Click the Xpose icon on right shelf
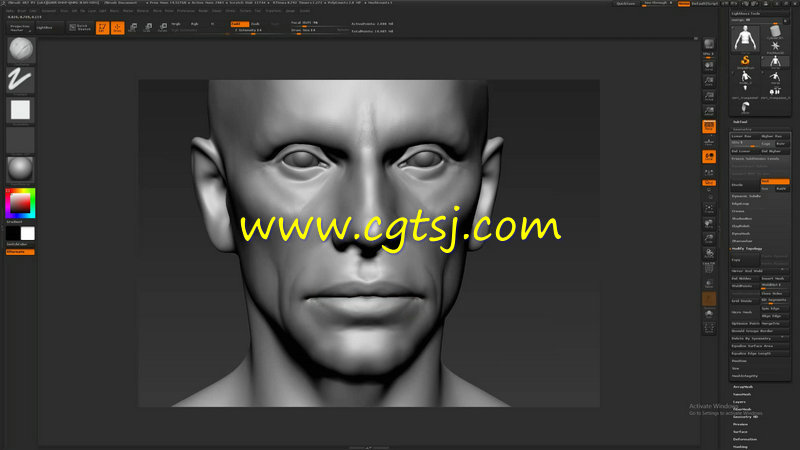The height and width of the screenshot is (450, 800). tap(709, 328)
